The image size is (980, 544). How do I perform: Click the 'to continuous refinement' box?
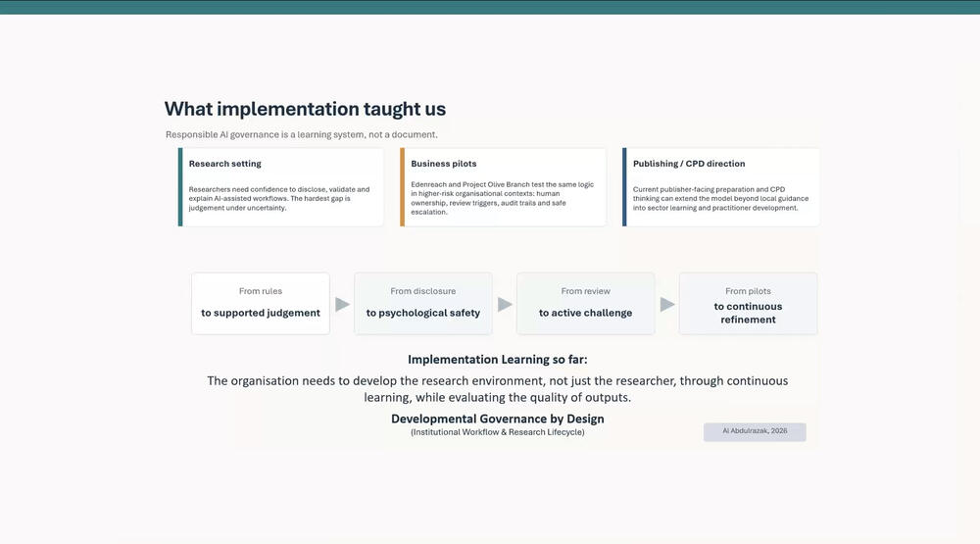(748, 303)
